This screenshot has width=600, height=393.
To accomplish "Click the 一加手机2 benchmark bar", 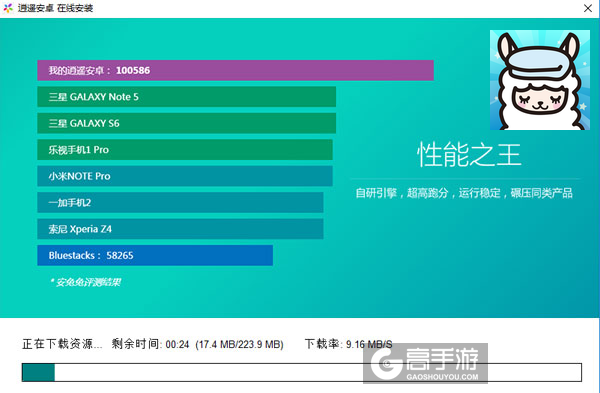I will [x=180, y=202].
